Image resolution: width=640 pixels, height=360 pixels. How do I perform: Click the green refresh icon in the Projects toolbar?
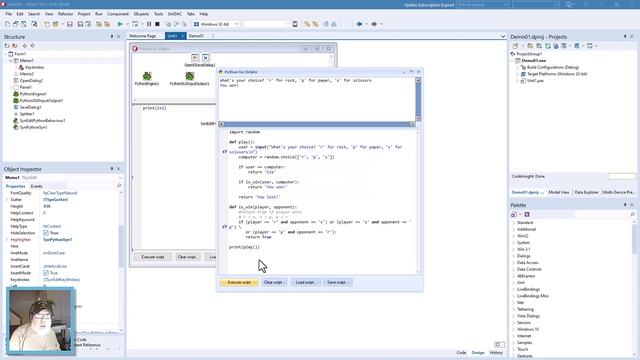click(x=548, y=46)
